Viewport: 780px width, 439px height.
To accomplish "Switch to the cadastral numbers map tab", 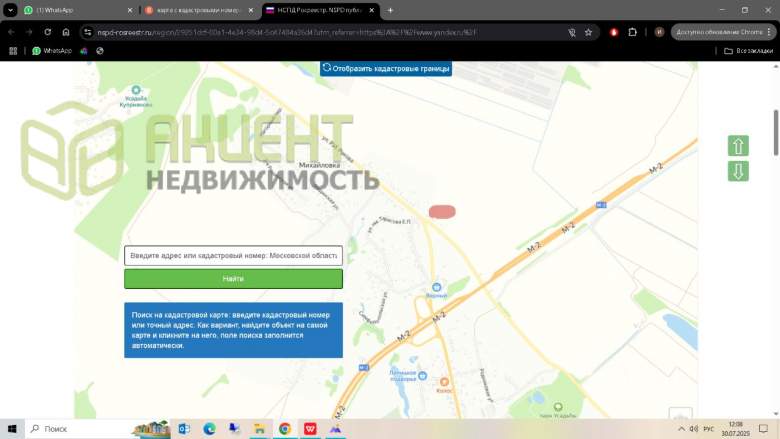I will pyautogui.click(x=197, y=10).
